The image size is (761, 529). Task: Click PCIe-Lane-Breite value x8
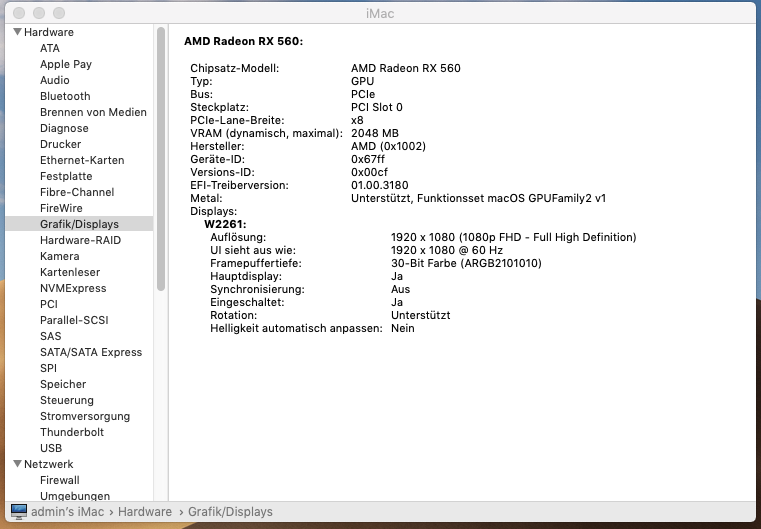tap(357, 120)
